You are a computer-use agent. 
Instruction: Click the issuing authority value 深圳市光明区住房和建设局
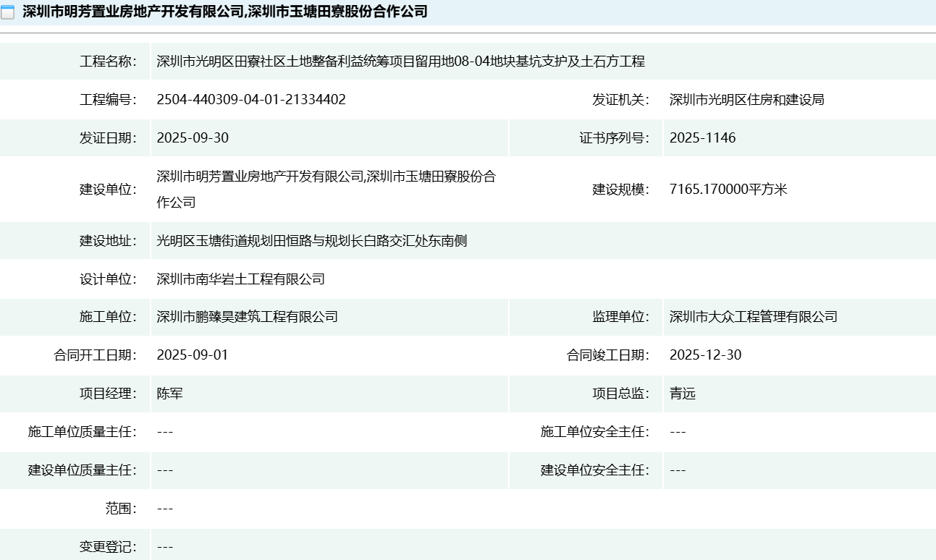click(x=746, y=100)
